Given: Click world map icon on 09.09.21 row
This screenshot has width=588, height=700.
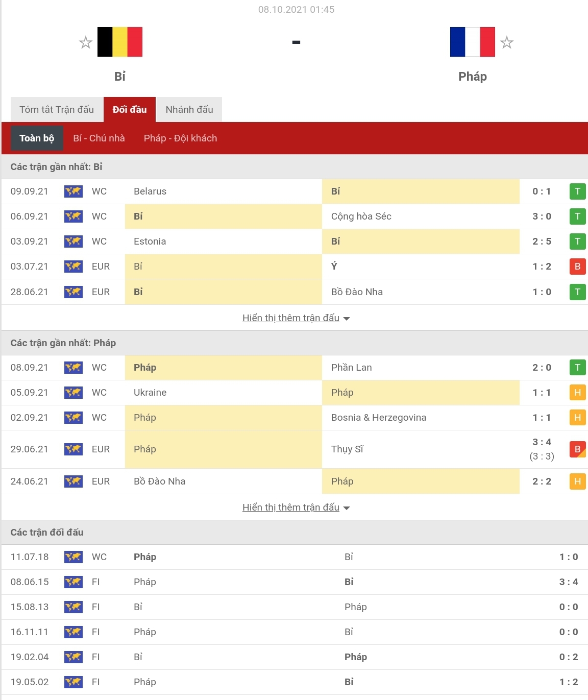Looking at the screenshot, I should [x=73, y=191].
